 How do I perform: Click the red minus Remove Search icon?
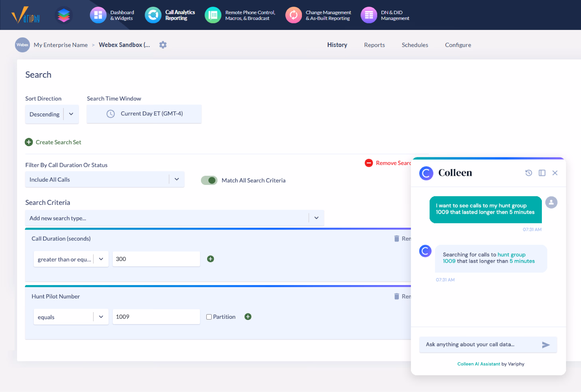369,163
